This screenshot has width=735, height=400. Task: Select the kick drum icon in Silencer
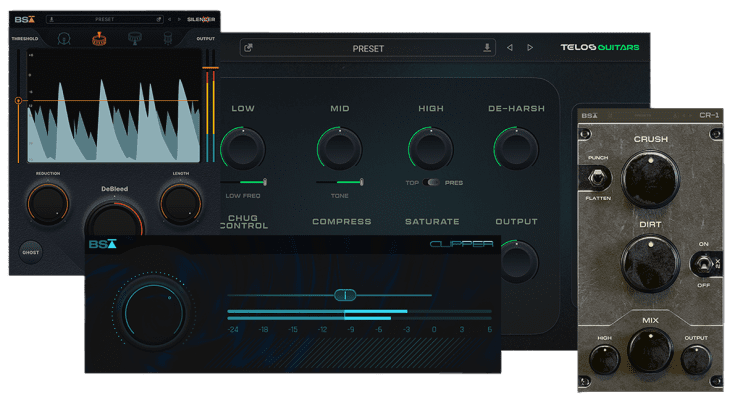pos(64,39)
